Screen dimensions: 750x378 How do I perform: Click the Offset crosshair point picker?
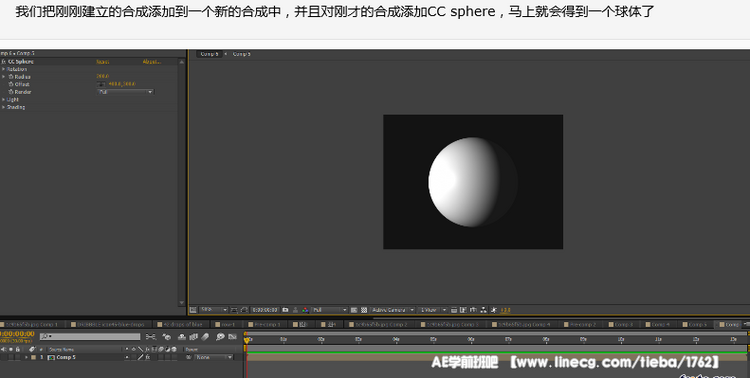(x=101, y=84)
